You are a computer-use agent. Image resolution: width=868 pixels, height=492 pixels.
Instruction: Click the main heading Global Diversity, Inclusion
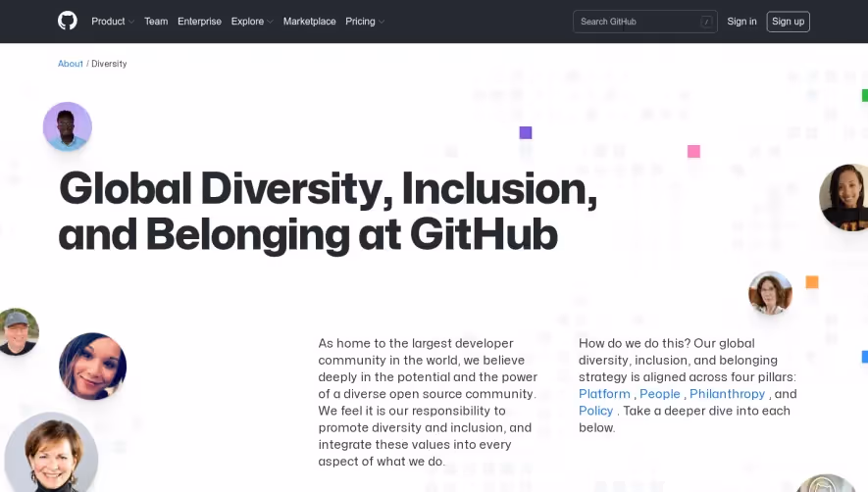point(328,212)
